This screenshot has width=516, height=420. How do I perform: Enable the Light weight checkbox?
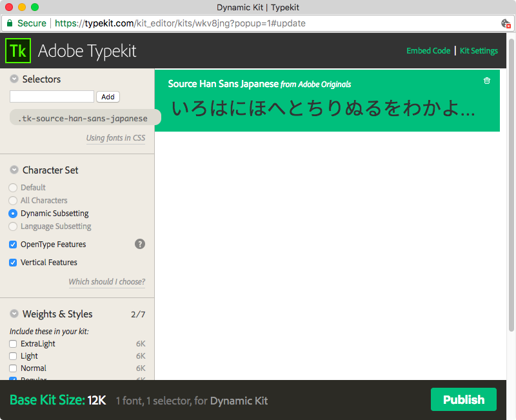point(13,356)
